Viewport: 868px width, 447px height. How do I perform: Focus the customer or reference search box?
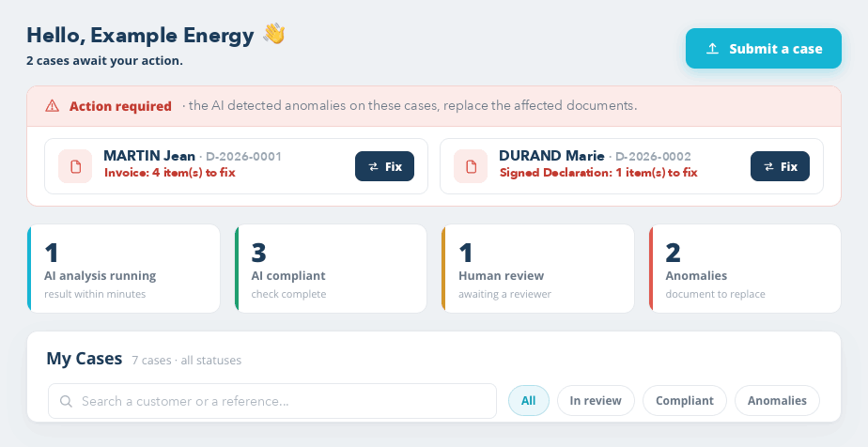point(272,401)
